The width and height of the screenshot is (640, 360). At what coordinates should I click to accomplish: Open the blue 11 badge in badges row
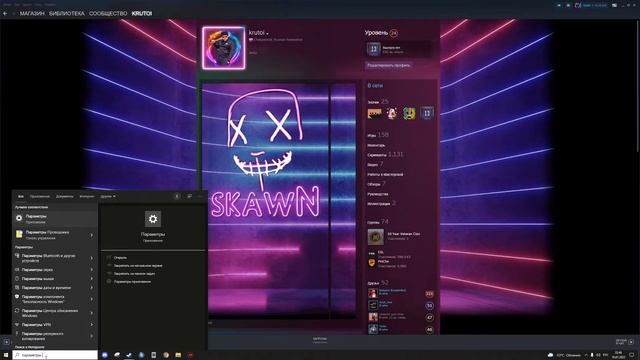point(427,113)
